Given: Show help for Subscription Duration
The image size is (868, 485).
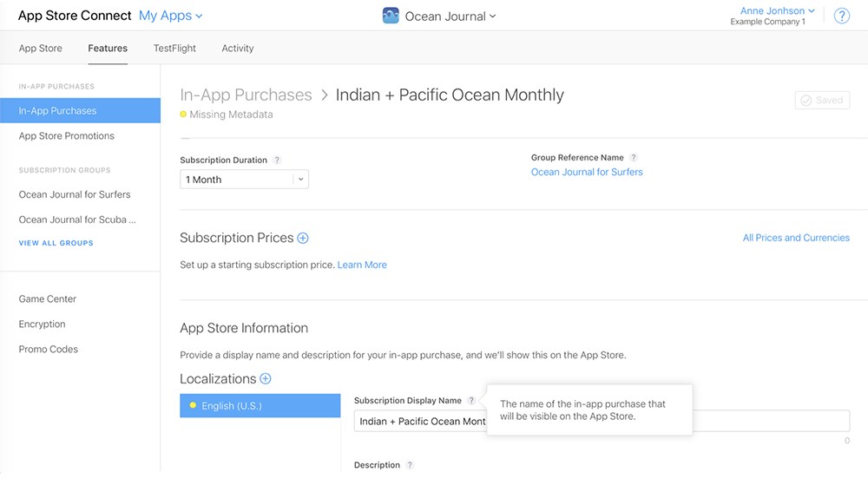Looking at the screenshot, I should point(277,160).
